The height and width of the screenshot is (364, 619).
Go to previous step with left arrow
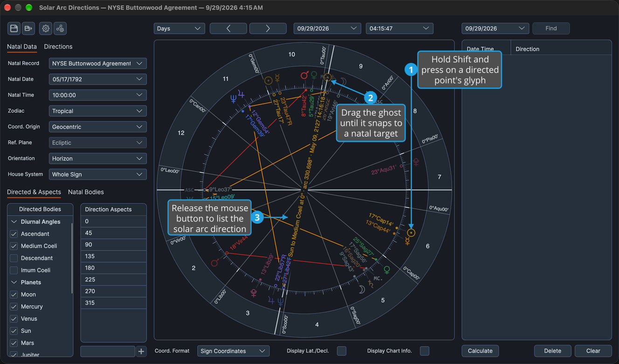pos(228,28)
